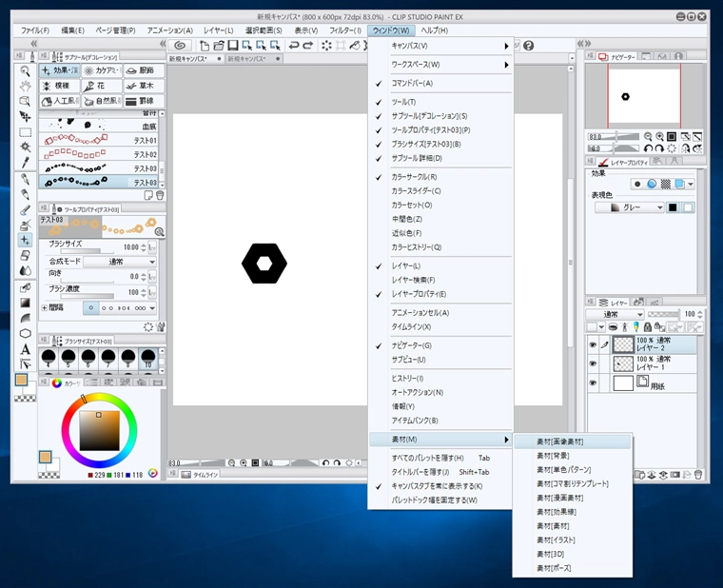Select the Eraser tool in the toolbox
The image size is (723, 588).
(25, 255)
